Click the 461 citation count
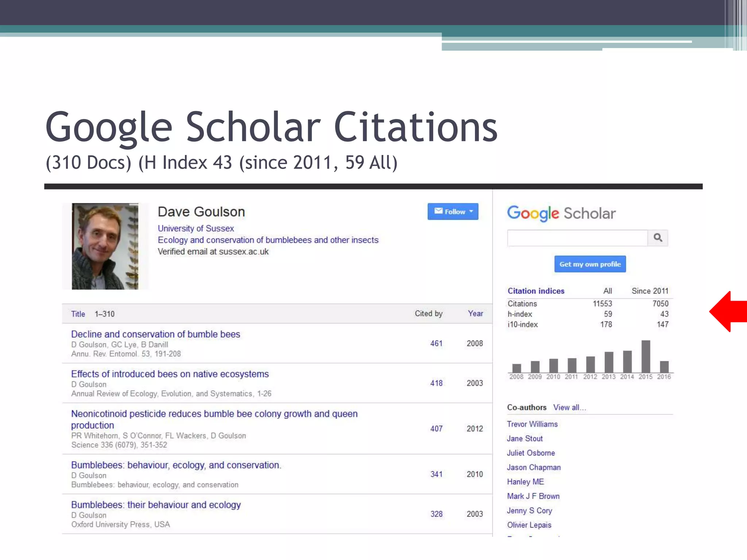Viewport: 747px width, 560px height. [436, 343]
